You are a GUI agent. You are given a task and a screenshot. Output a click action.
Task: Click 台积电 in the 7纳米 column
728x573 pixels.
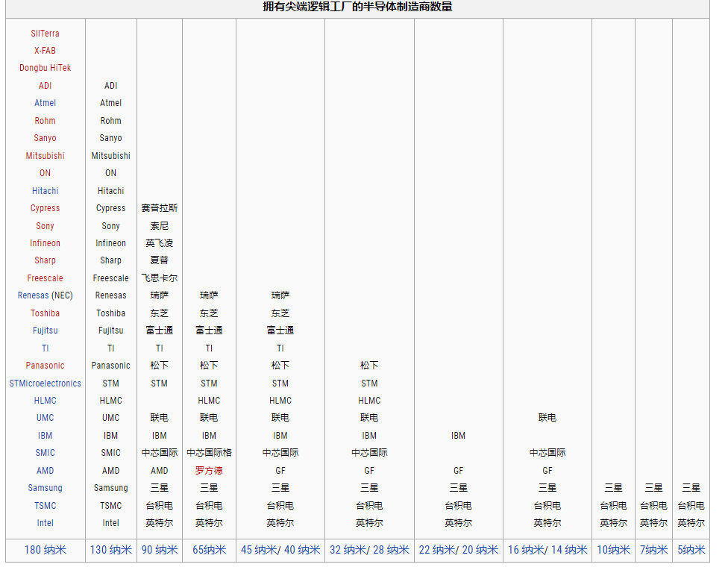pyautogui.click(x=653, y=505)
